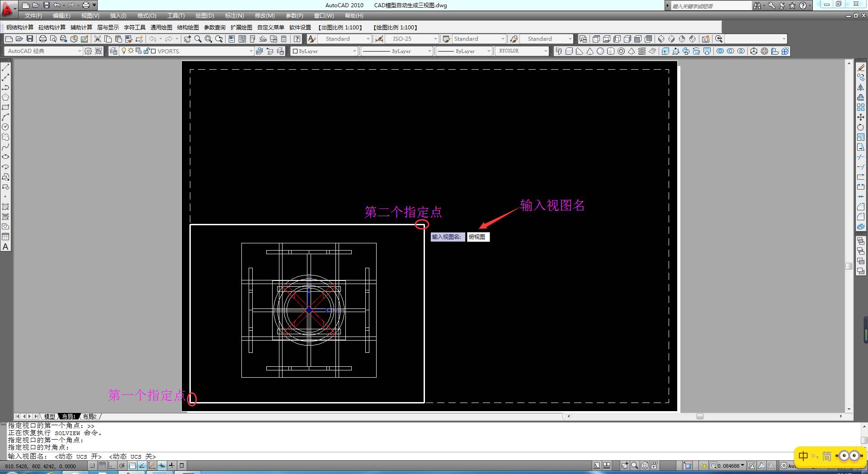Open the 绘图(D) menu
Viewport: 868px width, 474px height.
click(x=205, y=16)
